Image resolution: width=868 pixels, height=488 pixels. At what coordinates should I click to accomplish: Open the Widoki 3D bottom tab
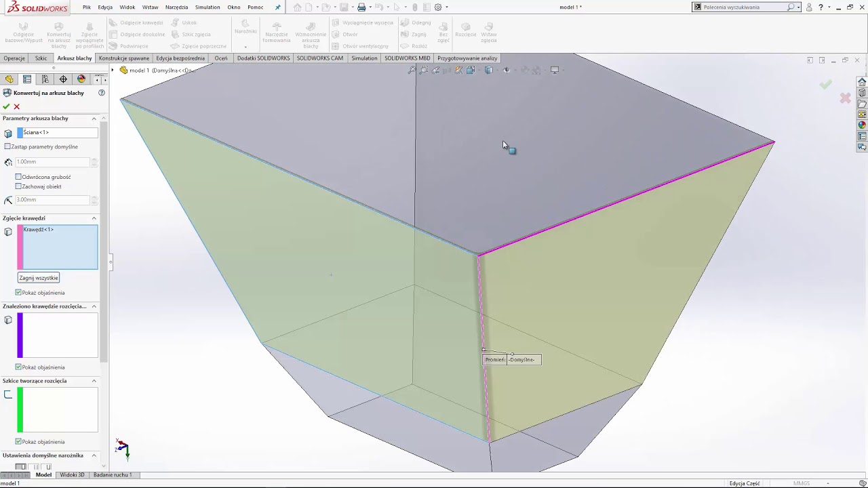73,475
